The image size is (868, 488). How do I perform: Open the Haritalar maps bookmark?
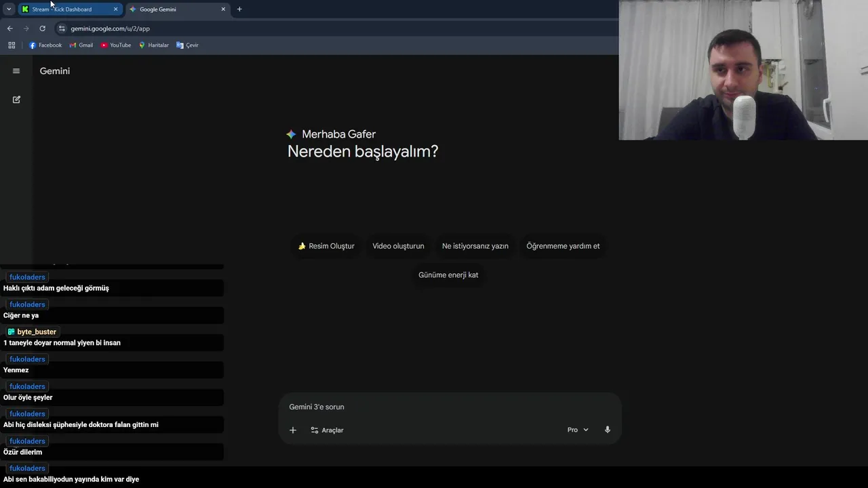pyautogui.click(x=154, y=45)
